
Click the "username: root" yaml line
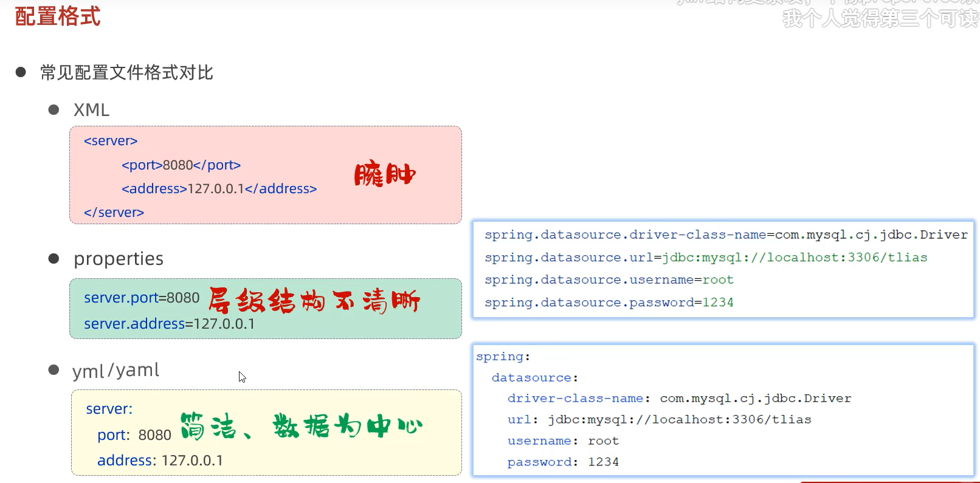[564, 441]
